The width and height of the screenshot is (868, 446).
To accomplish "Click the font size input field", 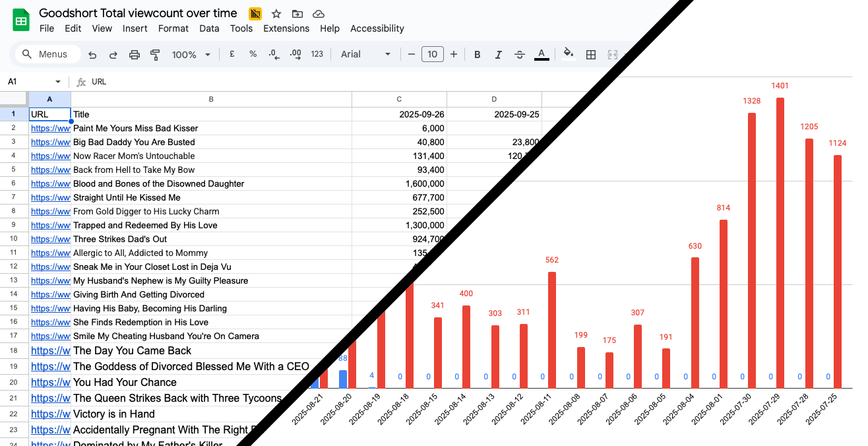I will pyautogui.click(x=433, y=55).
